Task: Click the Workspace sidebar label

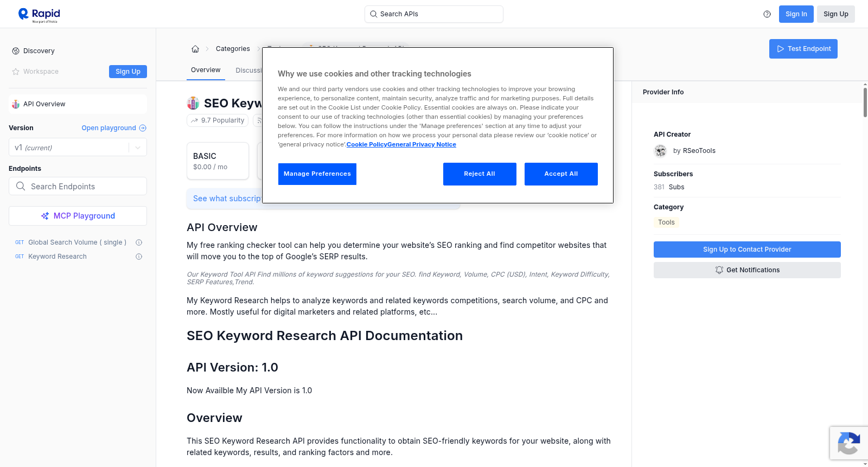Action: 41,72
